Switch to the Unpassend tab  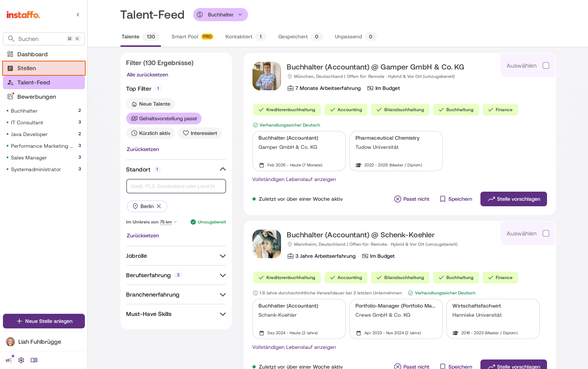[x=355, y=37]
